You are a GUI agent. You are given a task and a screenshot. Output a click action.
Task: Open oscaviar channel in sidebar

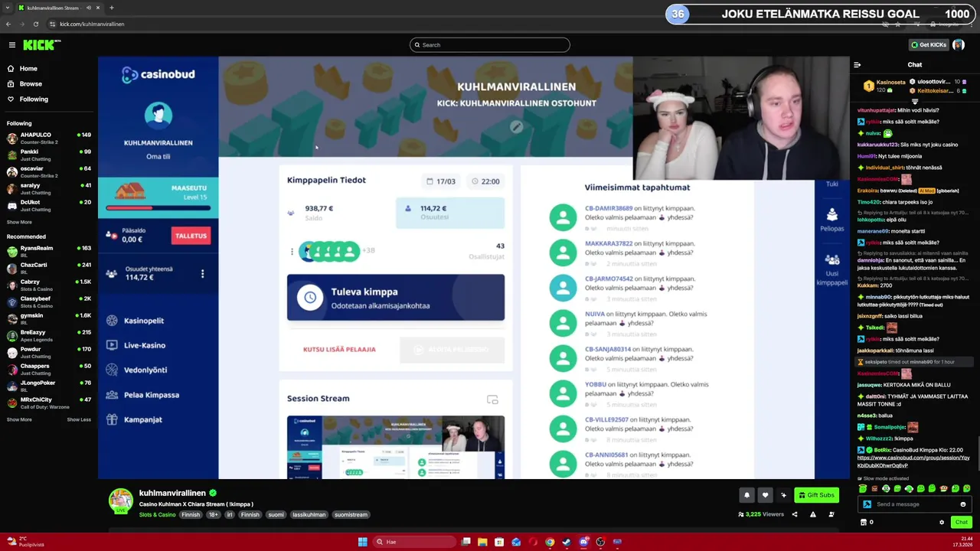[x=49, y=172]
